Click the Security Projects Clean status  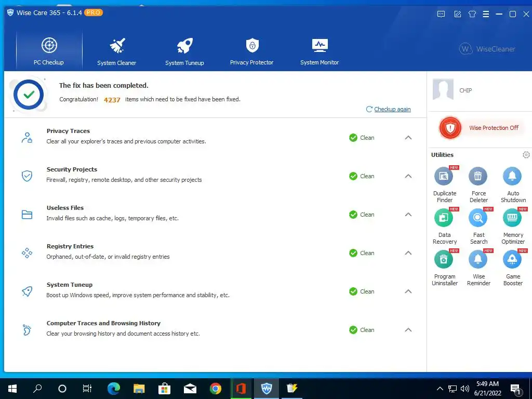pyautogui.click(x=362, y=176)
